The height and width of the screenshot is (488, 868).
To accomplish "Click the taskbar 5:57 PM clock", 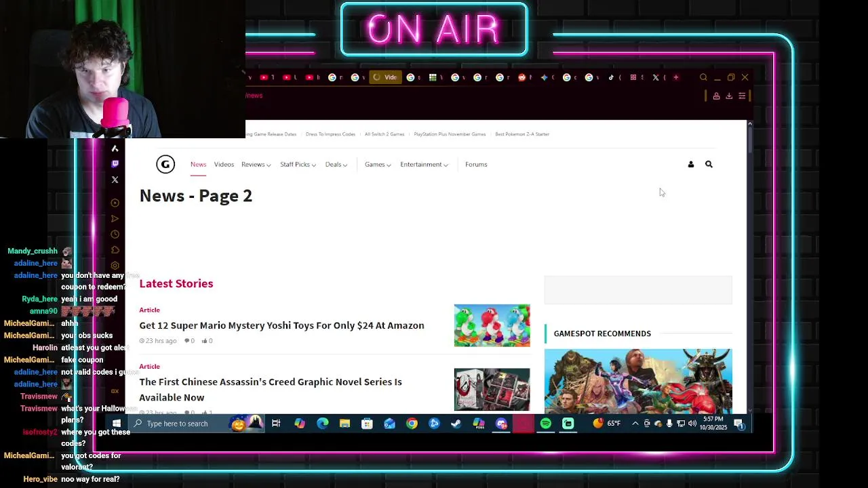I will (715, 424).
